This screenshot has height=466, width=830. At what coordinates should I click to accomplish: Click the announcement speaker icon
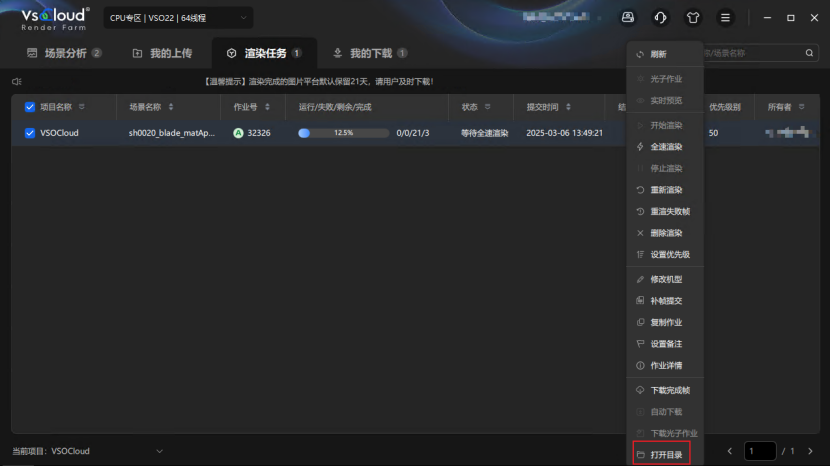point(17,81)
